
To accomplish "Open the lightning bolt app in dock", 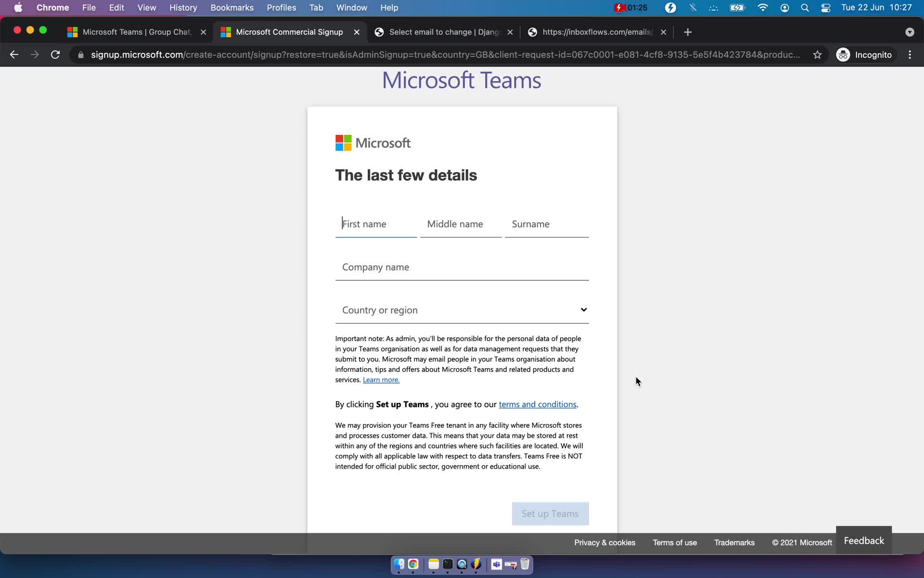I will point(476,565).
